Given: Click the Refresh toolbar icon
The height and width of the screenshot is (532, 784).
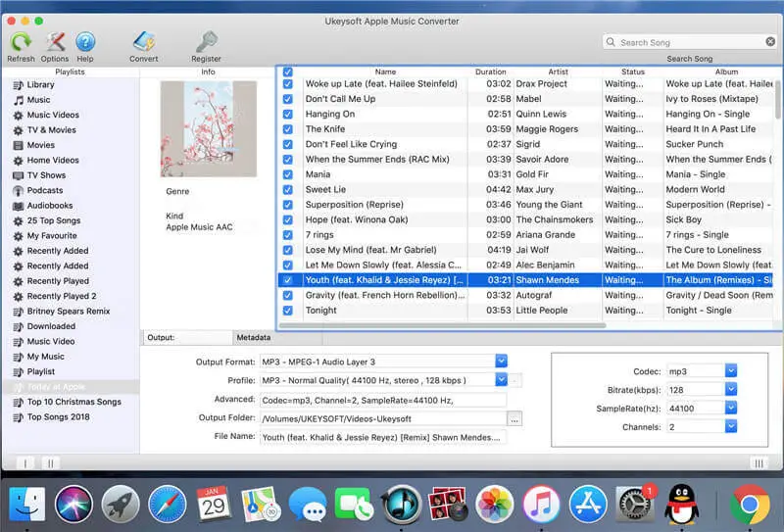Looking at the screenshot, I should (21, 42).
